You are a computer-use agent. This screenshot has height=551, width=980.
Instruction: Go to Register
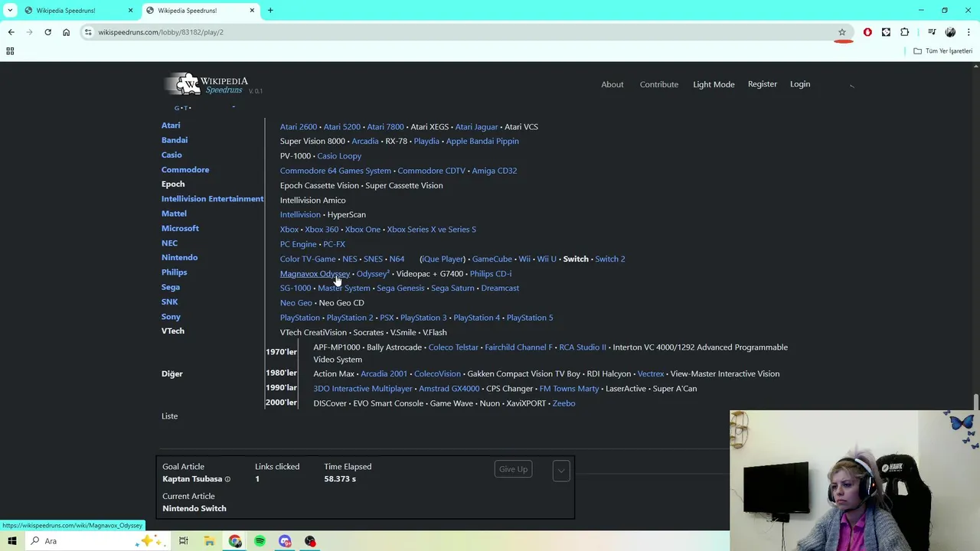click(762, 84)
